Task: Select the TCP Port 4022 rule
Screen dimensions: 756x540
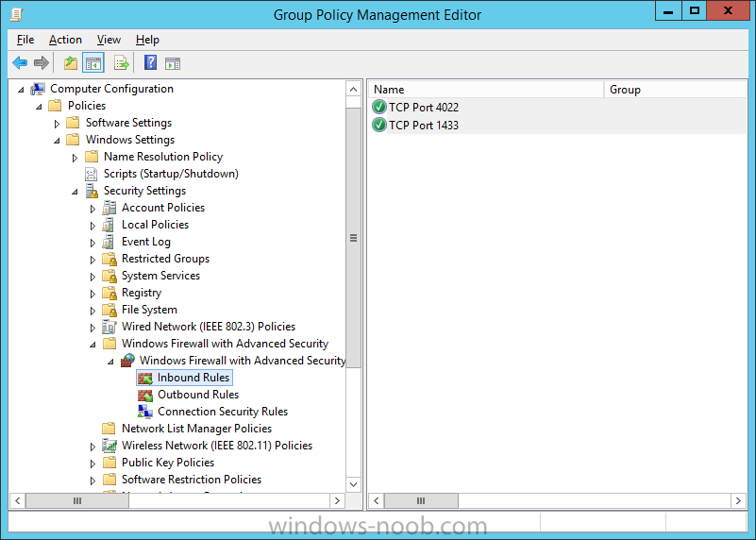Action: (424, 107)
